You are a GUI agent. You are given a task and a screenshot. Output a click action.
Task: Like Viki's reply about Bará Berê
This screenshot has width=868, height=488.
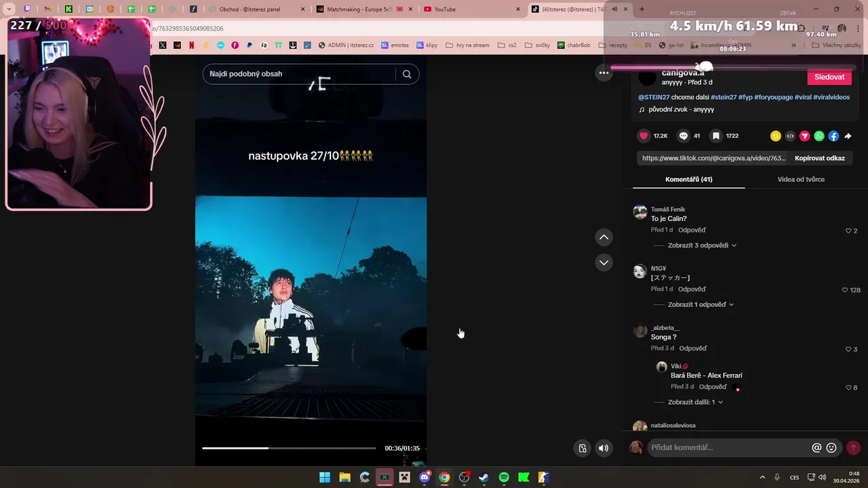[x=848, y=388]
